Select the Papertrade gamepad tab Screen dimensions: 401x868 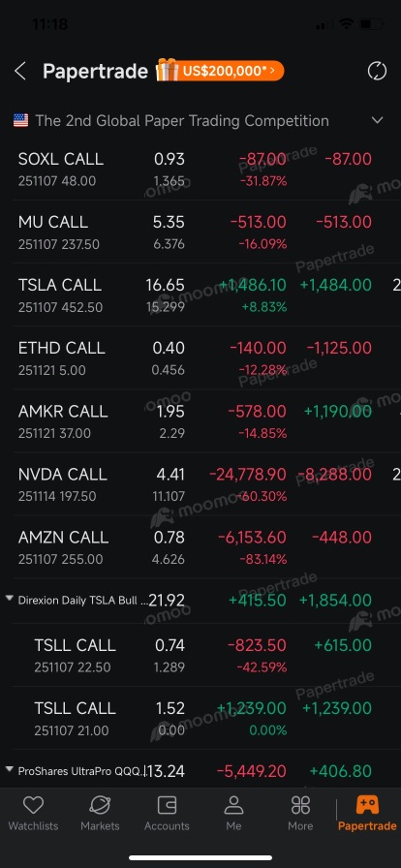click(367, 814)
